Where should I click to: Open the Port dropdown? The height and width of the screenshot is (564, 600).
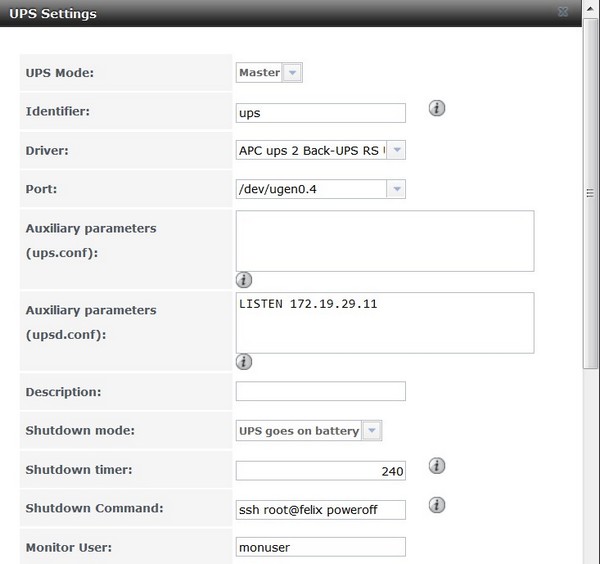[396, 189]
